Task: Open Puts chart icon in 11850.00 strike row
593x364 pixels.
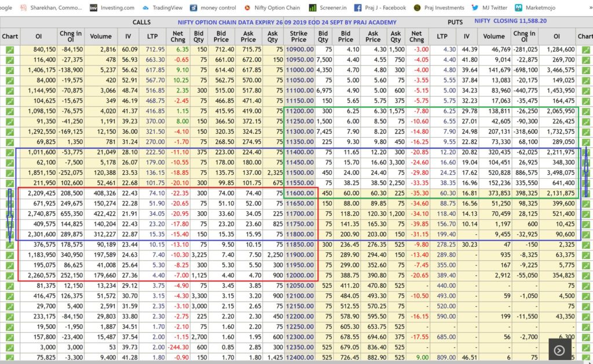Action: click(585, 245)
